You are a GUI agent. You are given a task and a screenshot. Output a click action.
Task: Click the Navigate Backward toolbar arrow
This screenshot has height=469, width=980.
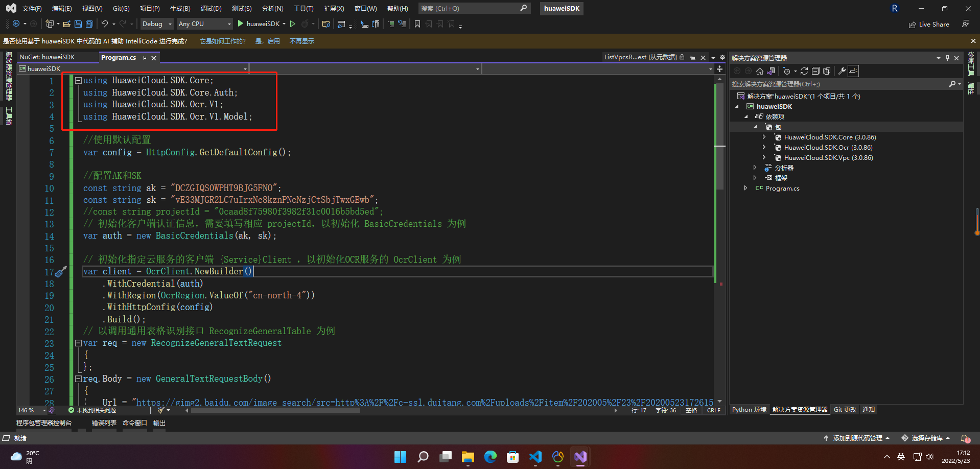pos(16,24)
